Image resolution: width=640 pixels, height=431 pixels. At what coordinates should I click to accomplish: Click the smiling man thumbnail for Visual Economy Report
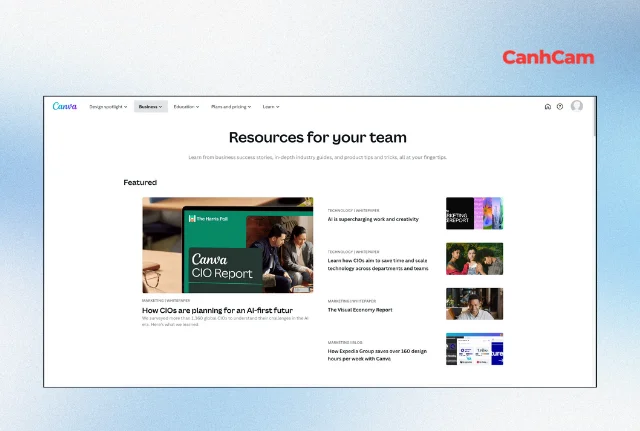pos(474,304)
